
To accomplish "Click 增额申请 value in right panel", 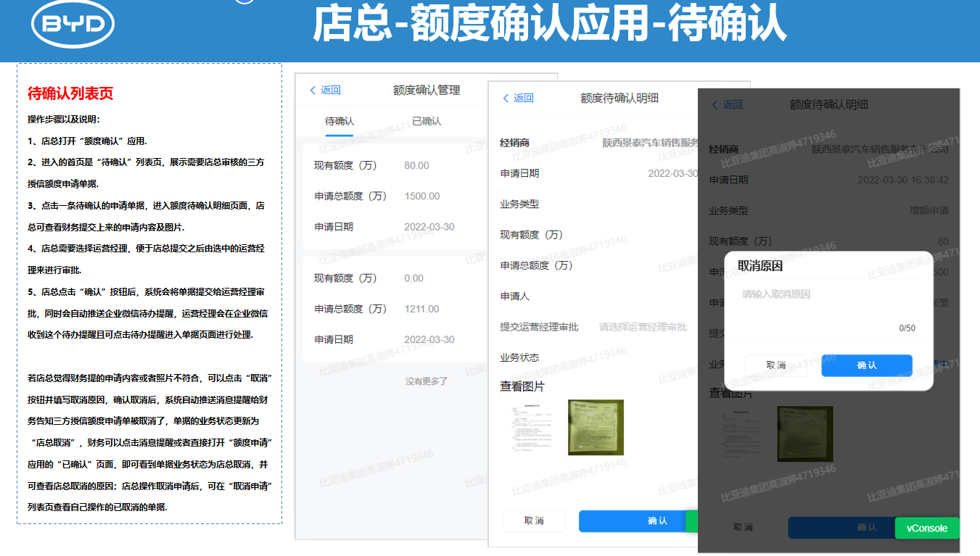I will click(x=929, y=210).
